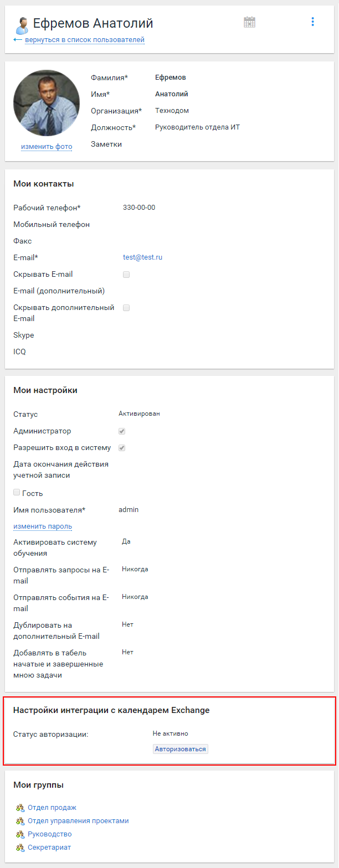The width and height of the screenshot is (339, 868).
Task: Open the test@test.ru email link
Action: [x=142, y=257]
